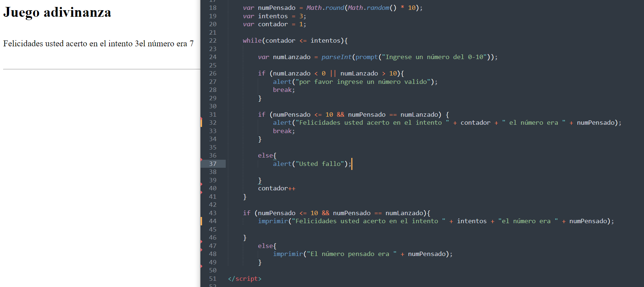644x287 pixels.
Task: Click the 'else{' on line 36
Action: 267,155
